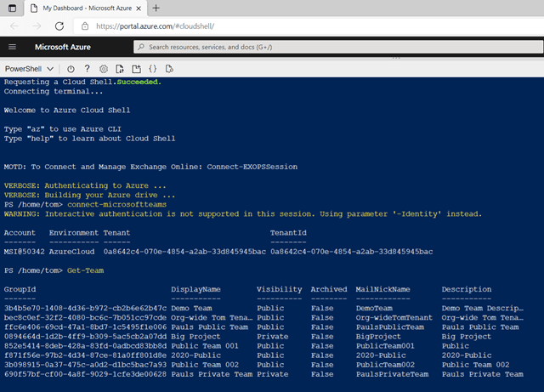The height and width of the screenshot is (392, 544).
Task: Click the web preview icon
Action: pos(169,69)
